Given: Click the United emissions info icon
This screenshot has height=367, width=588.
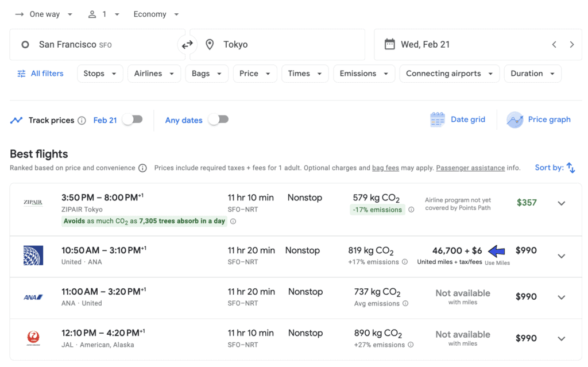Looking at the screenshot, I should [405, 262].
